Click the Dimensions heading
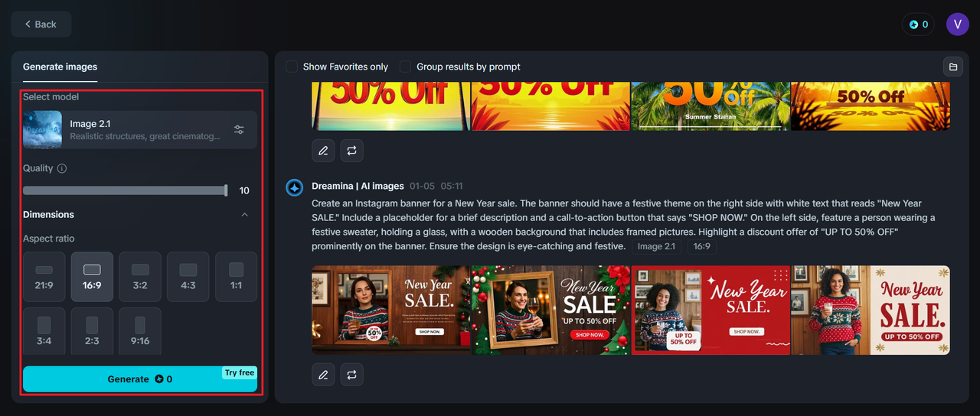The width and height of the screenshot is (980, 416). point(48,215)
